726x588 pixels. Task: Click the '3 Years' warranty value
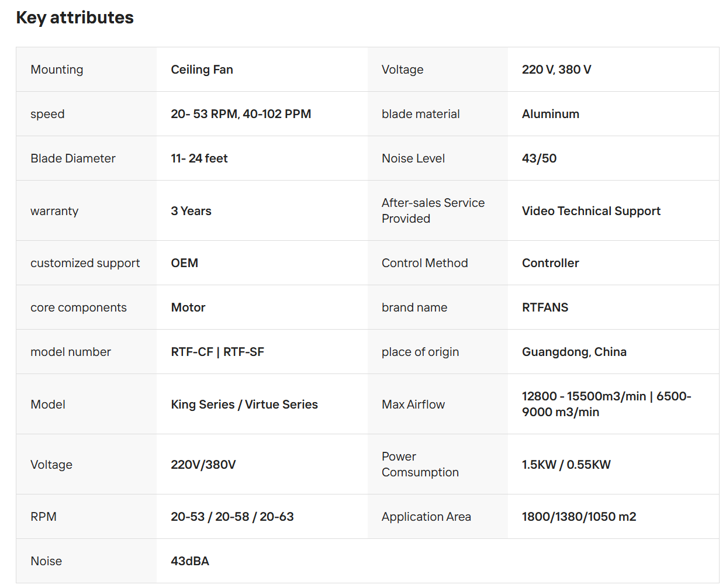coord(191,211)
